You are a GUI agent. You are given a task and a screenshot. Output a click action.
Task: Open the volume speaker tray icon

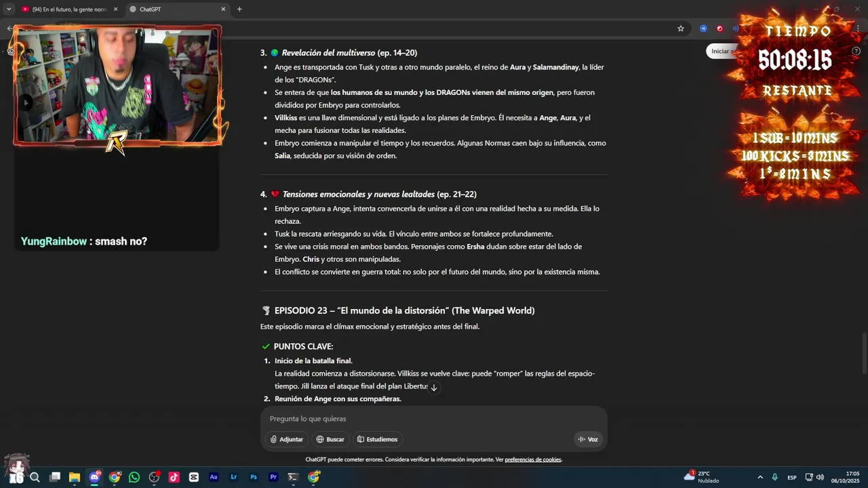tap(821, 477)
